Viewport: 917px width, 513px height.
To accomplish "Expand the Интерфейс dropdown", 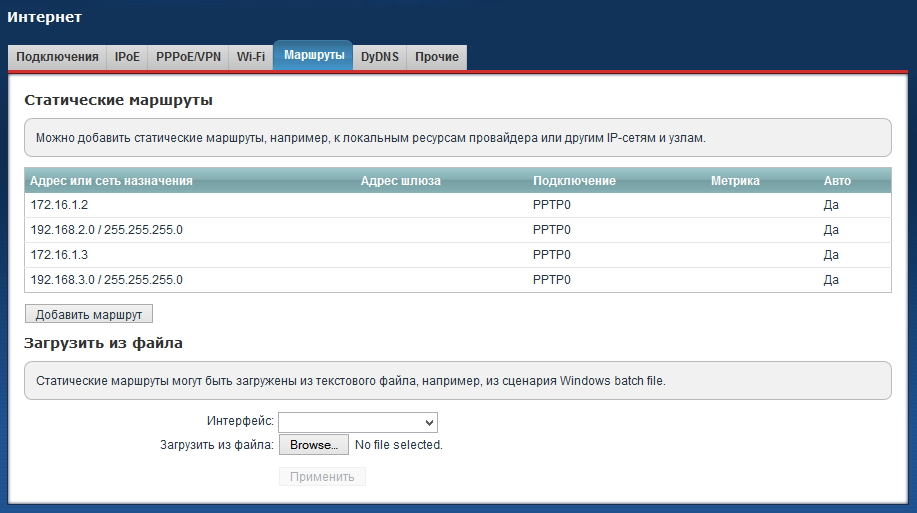I will click(x=357, y=422).
